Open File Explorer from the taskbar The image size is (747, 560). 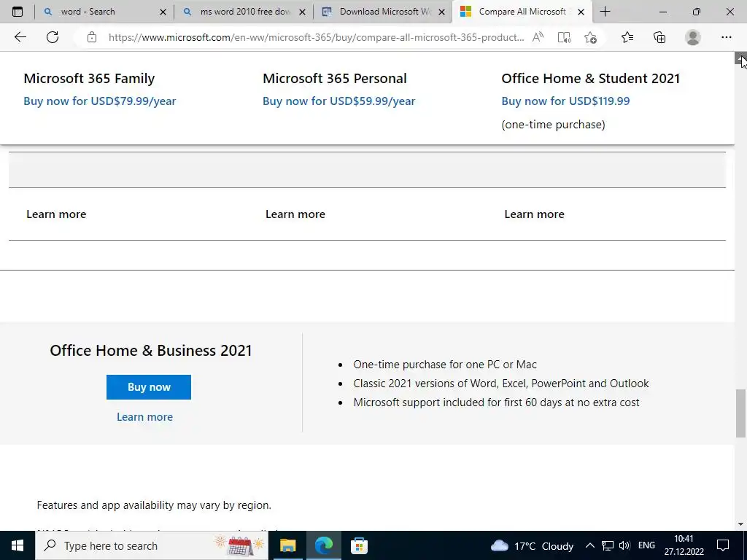click(287, 545)
